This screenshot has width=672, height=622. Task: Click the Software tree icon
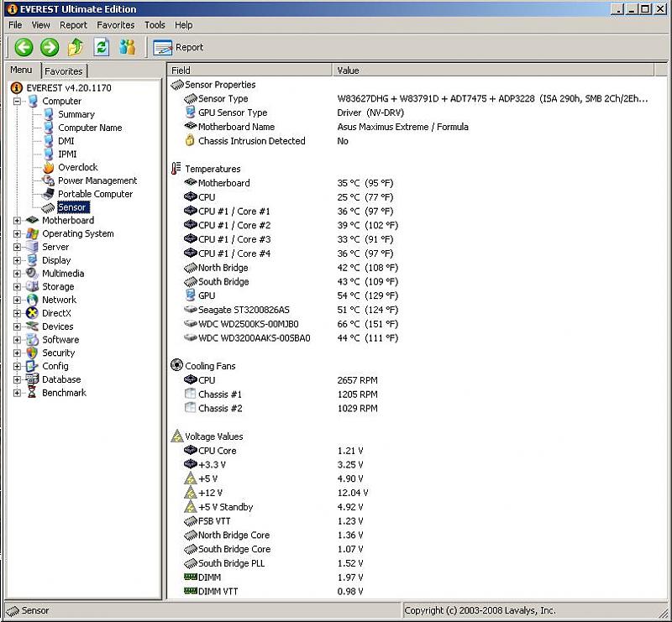32,340
